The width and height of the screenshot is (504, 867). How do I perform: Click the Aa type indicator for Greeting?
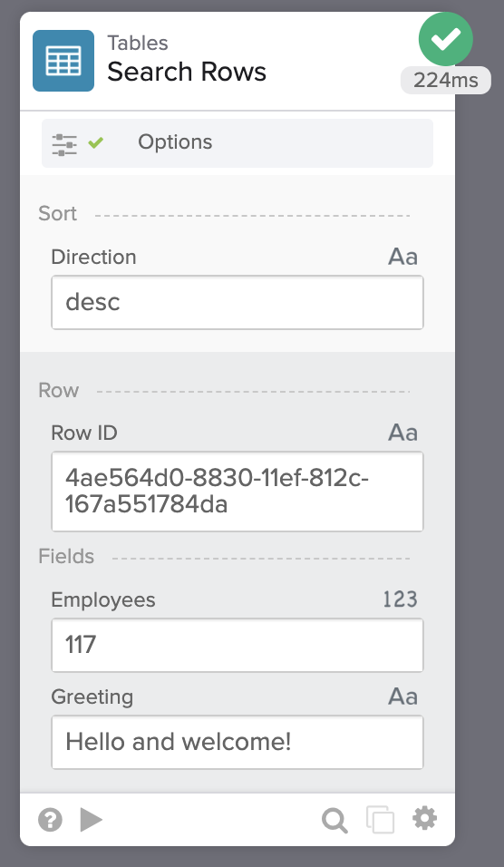[x=402, y=697]
